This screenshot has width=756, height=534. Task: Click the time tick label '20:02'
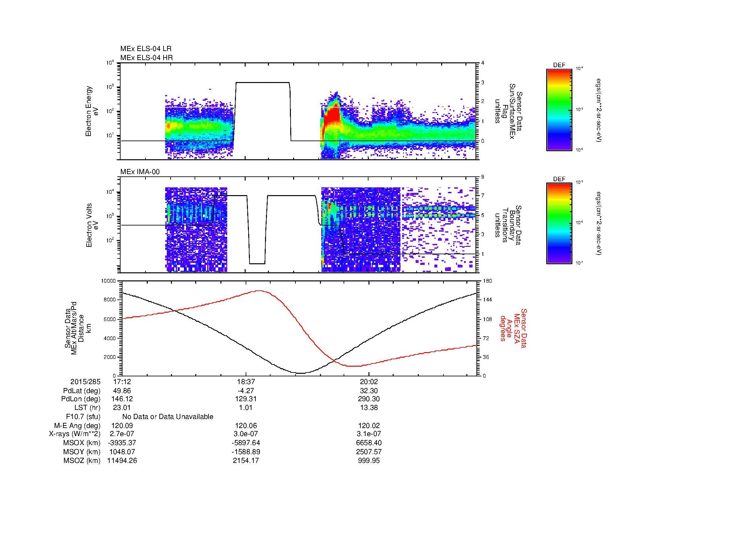click(369, 382)
